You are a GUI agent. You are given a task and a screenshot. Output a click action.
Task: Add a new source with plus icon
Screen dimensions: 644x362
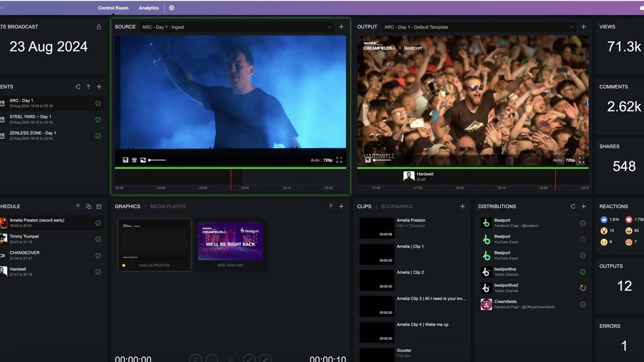341,27
